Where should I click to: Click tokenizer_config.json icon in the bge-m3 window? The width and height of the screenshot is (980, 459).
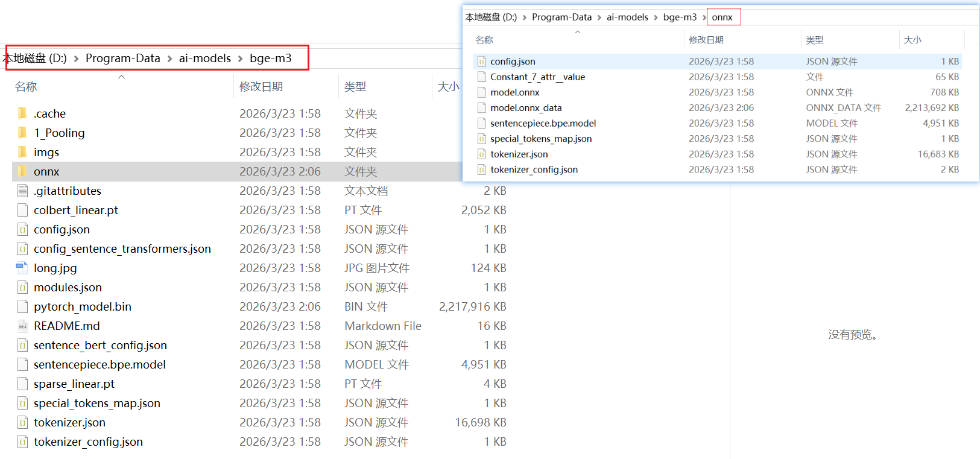(x=22, y=442)
